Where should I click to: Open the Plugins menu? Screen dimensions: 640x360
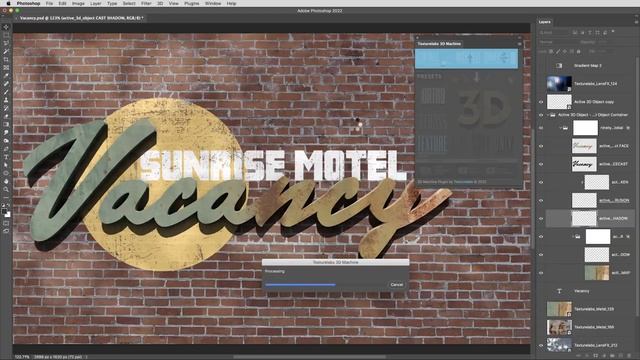[x=191, y=3]
